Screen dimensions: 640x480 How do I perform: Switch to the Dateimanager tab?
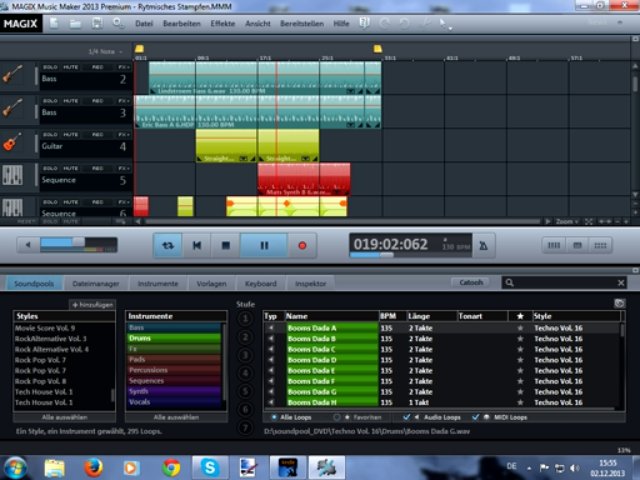[x=96, y=284]
